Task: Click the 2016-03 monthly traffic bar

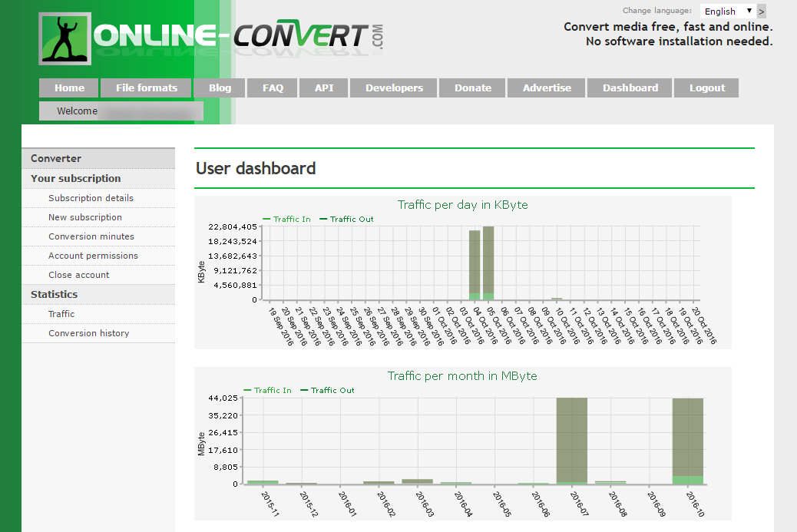Action: click(x=417, y=481)
